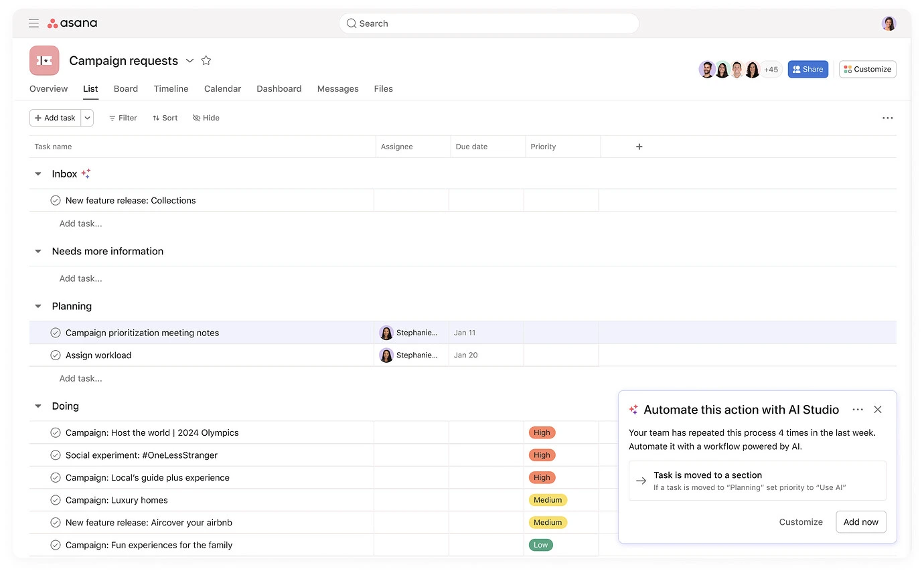Open the Sort options
The width and height of the screenshot is (924, 573).
tap(165, 118)
